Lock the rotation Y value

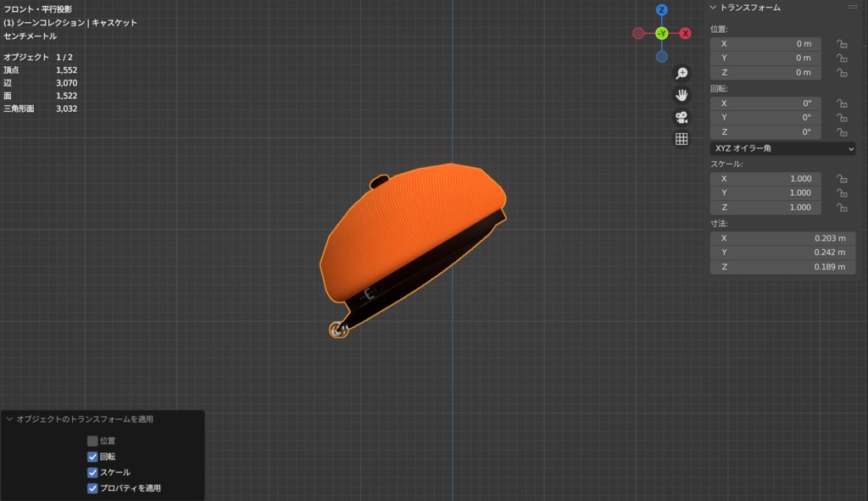pyautogui.click(x=842, y=118)
